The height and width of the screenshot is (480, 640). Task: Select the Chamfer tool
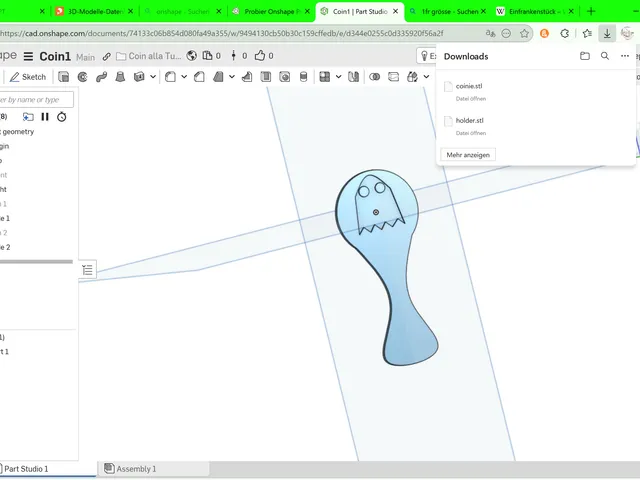(x=199, y=77)
